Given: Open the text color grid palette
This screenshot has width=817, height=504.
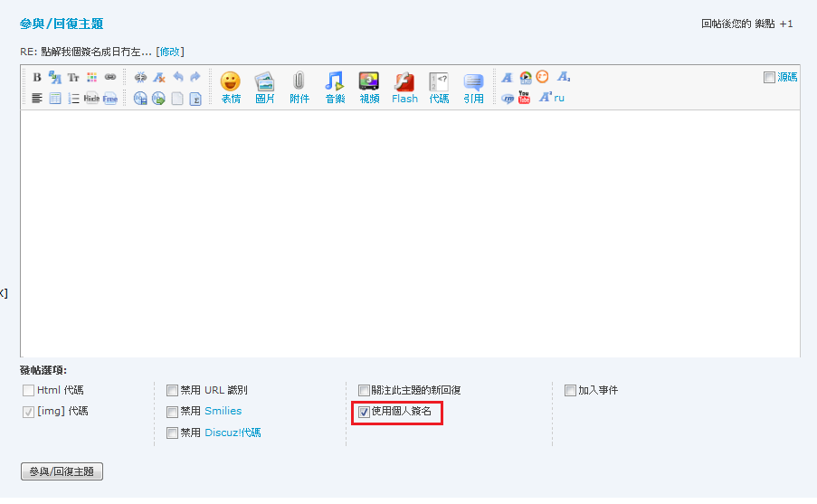Looking at the screenshot, I should pos(91,77).
